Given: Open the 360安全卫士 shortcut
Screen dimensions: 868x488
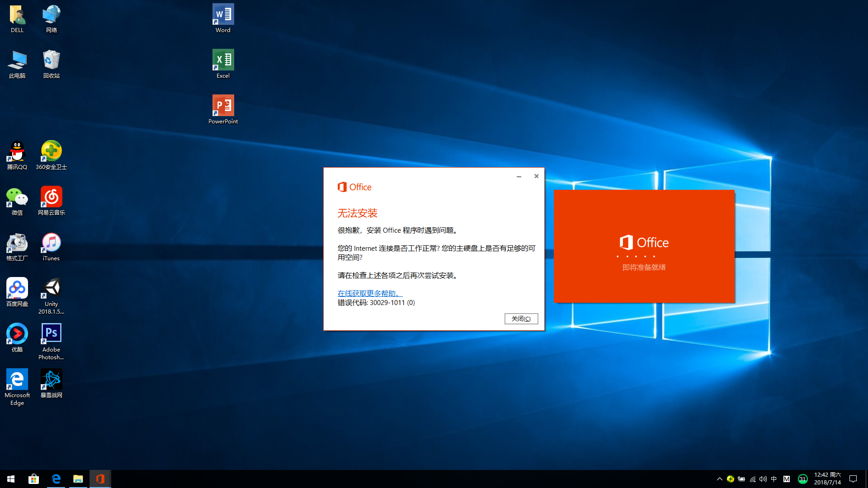Looking at the screenshot, I should (51, 156).
